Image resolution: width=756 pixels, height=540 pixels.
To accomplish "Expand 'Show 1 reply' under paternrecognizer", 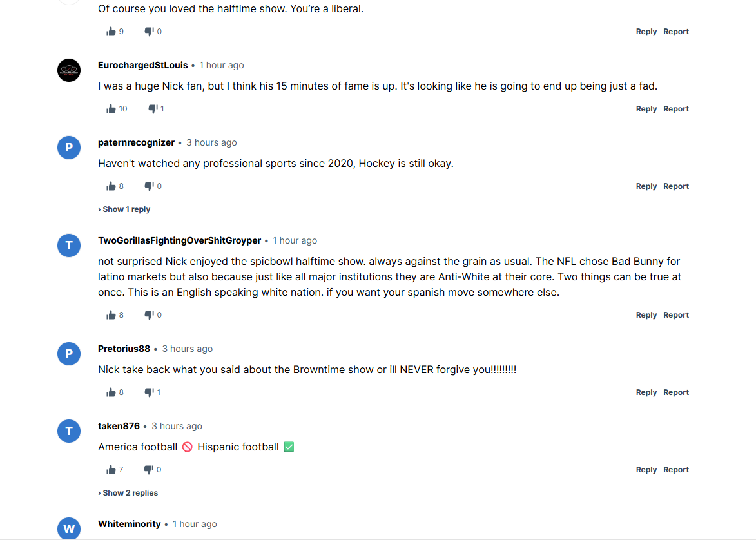I will pos(124,209).
